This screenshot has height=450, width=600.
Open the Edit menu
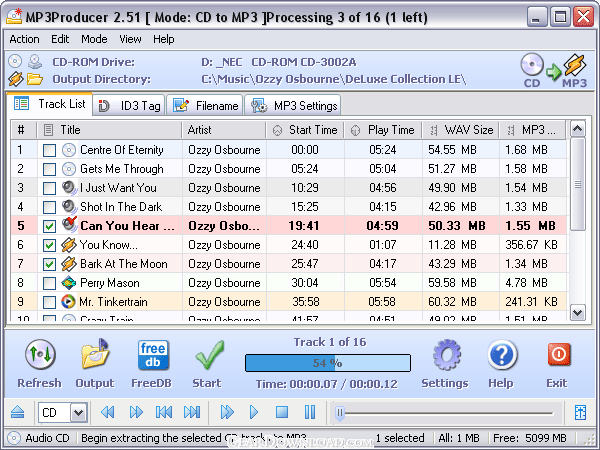[60, 39]
